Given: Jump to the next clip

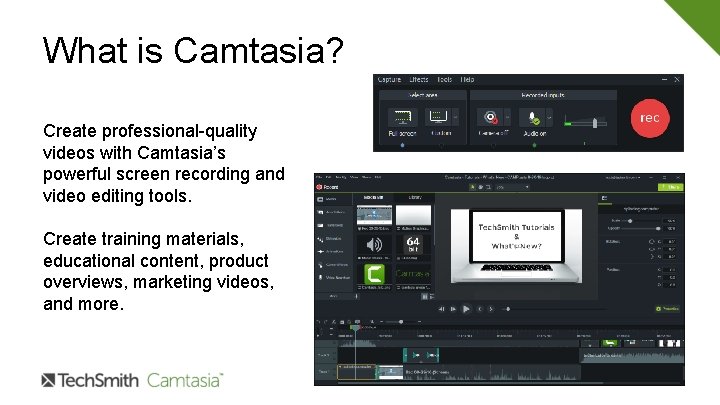Looking at the screenshot, I should click(491, 309).
